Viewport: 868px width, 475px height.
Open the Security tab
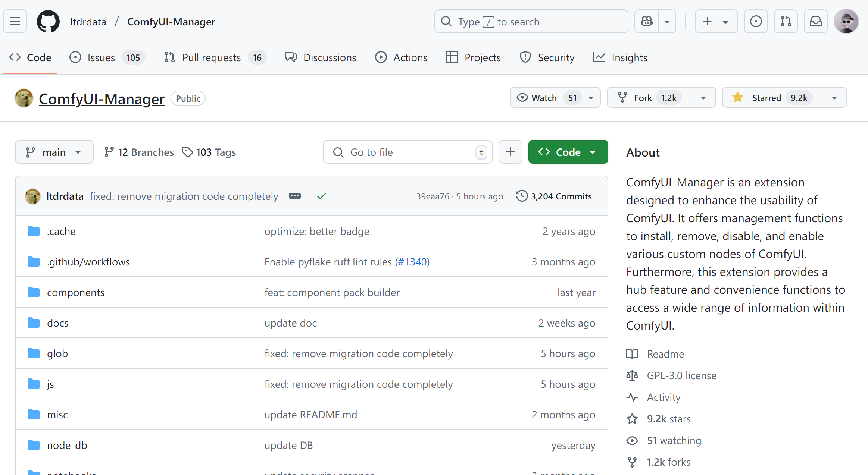pos(547,57)
